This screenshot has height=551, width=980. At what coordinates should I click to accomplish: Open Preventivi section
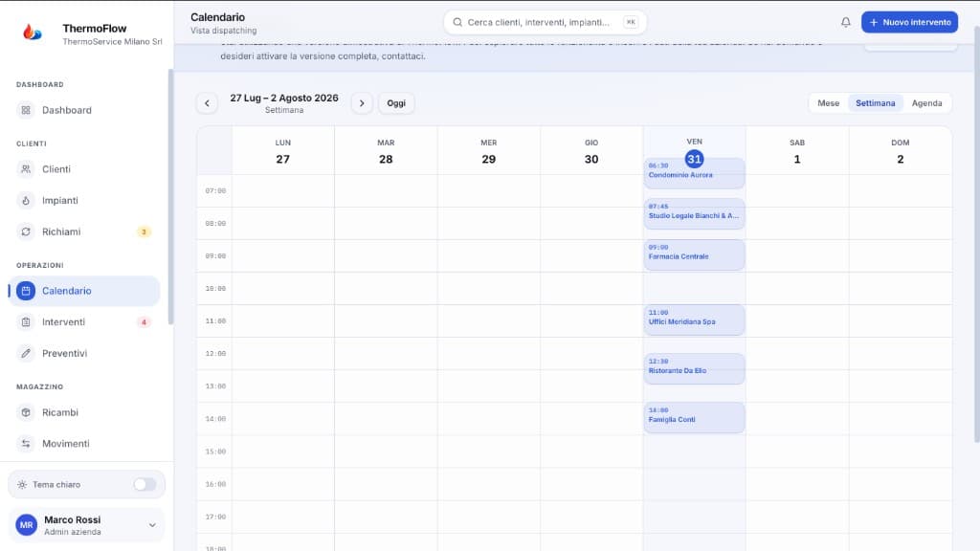(x=84, y=354)
